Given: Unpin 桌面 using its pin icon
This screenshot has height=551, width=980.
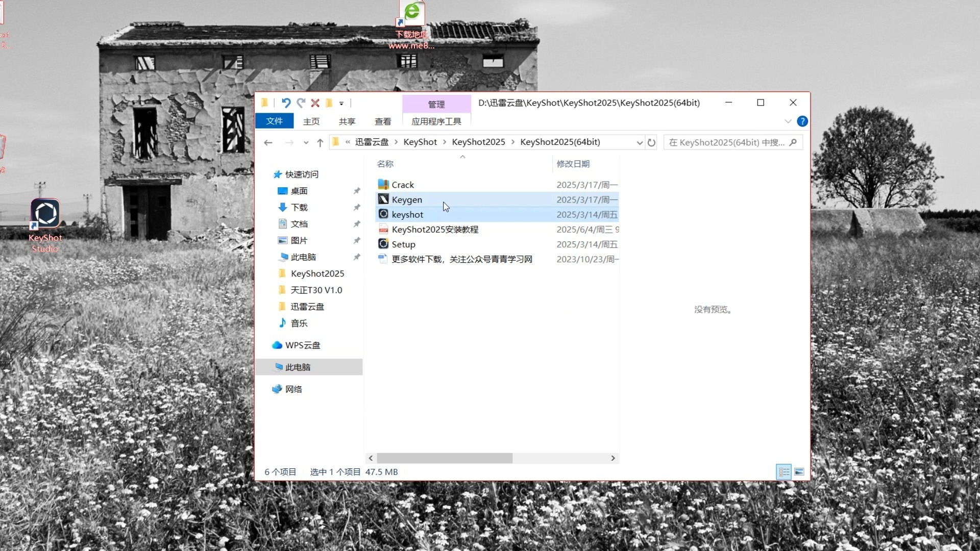Looking at the screenshot, I should point(357,191).
